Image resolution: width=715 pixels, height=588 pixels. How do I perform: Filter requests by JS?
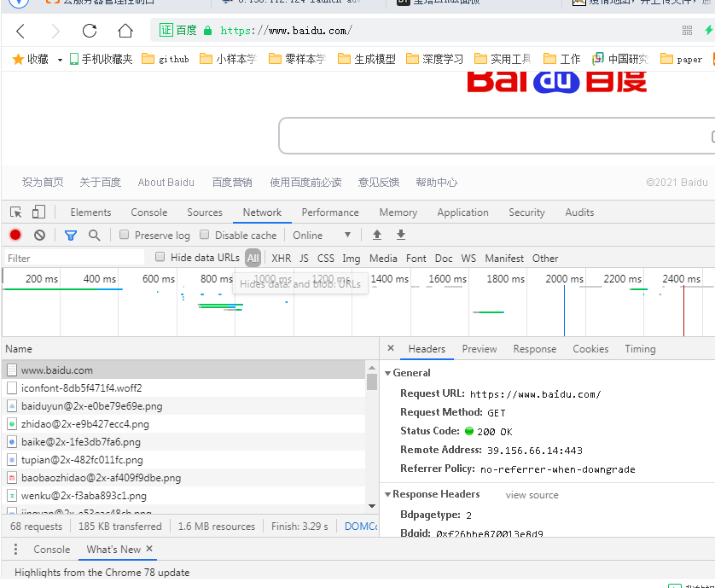[x=304, y=259]
